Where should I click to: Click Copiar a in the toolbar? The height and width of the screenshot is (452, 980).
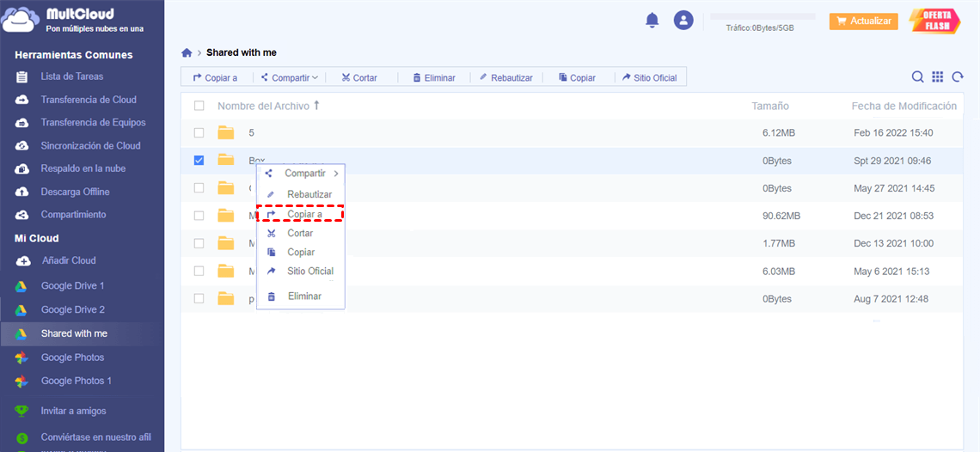pyautogui.click(x=215, y=78)
